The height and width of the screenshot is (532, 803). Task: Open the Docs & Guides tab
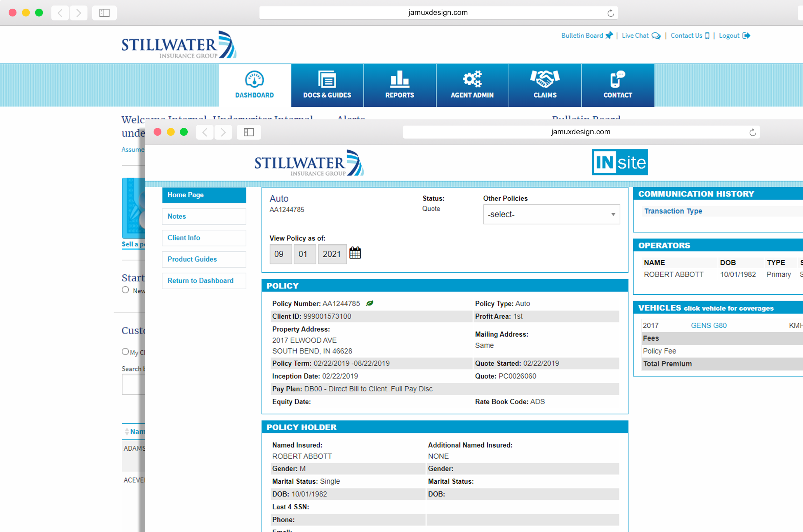(x=327, y=85)
